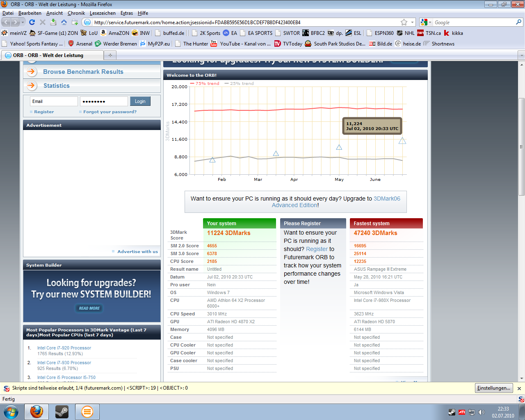
Task: Open the BFBC2 bookmark
Action: point(314,33)
